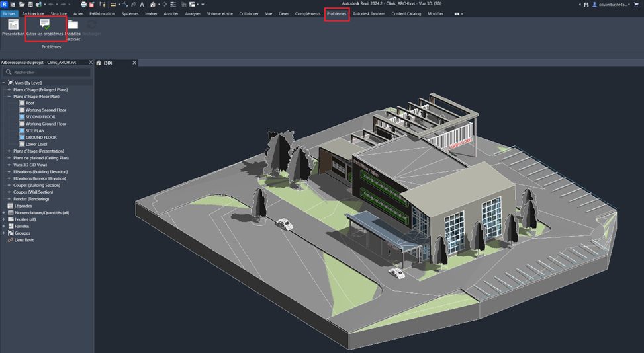Click the Gérer les problèmes icon
Image resolution: width=644 pixels, height=353 pixels.
point(45,24)
